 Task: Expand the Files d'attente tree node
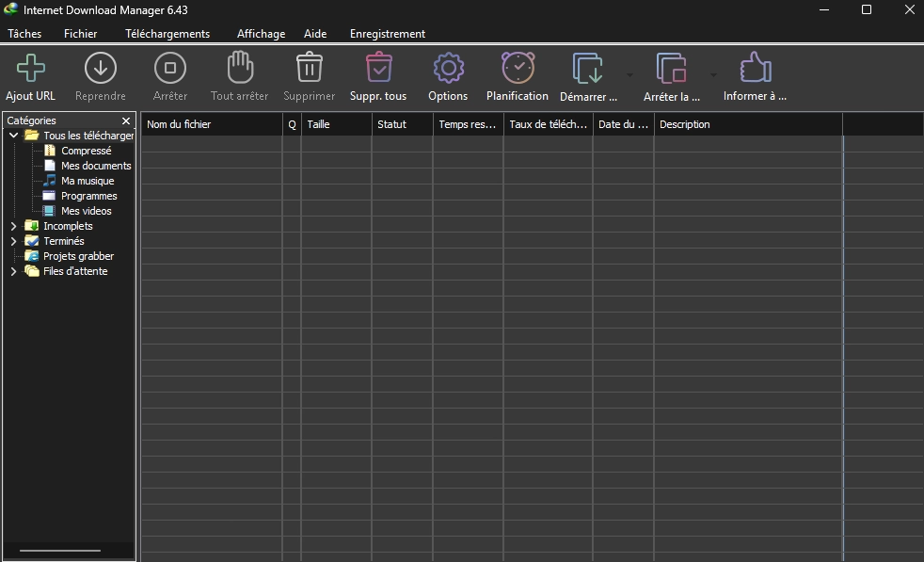[13, 271]
